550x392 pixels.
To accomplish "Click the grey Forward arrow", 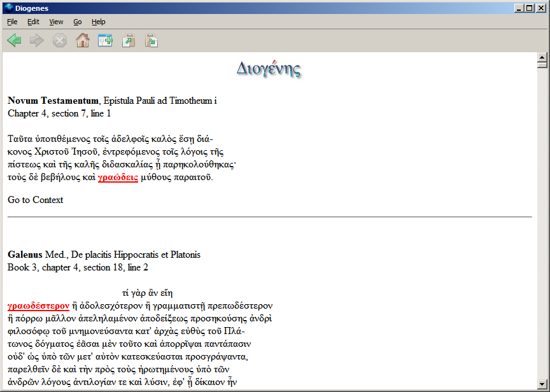I will coord(37,41).
